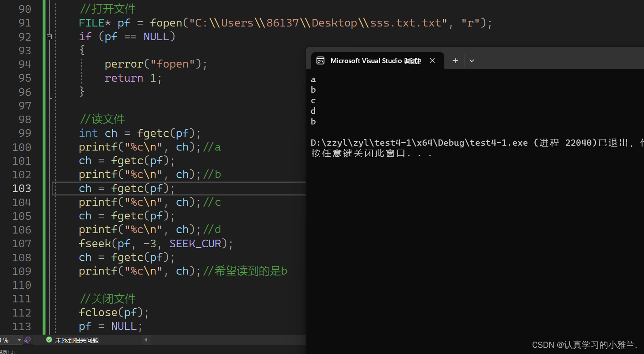This screenshot has height=354, width=644.
Task: Collapse the if block on line 92
Action: 49,37
